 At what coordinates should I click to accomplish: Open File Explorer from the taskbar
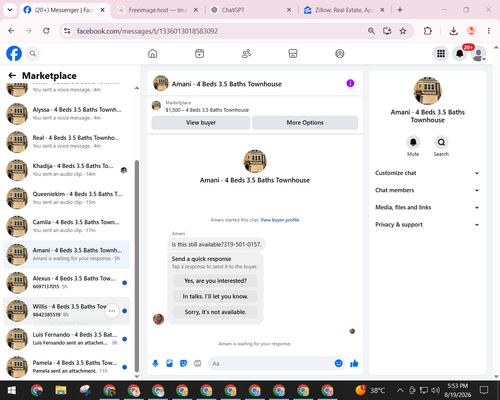61,390
